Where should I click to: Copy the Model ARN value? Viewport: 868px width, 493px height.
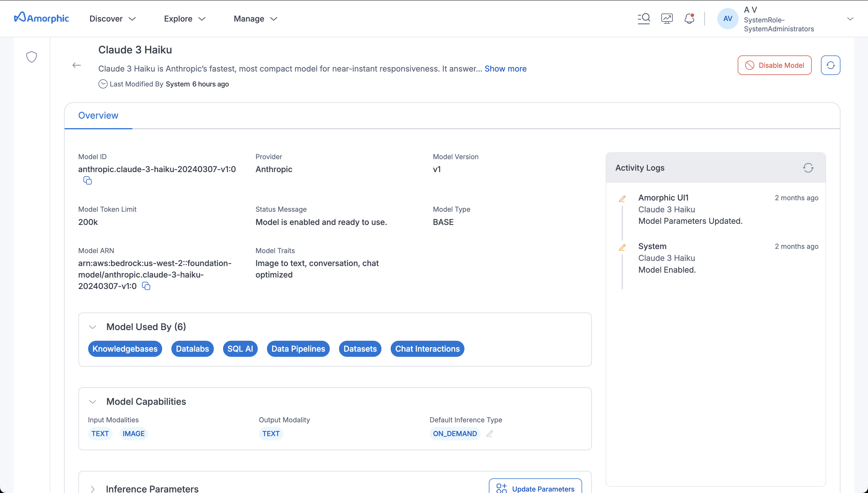click(x=146, y=286)
